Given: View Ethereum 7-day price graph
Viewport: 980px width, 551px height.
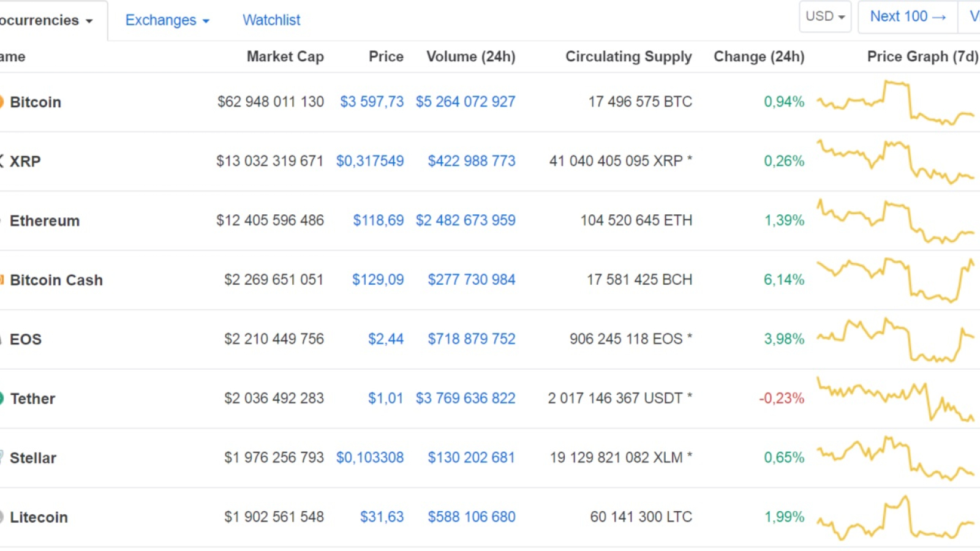Looking at the screenshot, I should coord(895,221).
